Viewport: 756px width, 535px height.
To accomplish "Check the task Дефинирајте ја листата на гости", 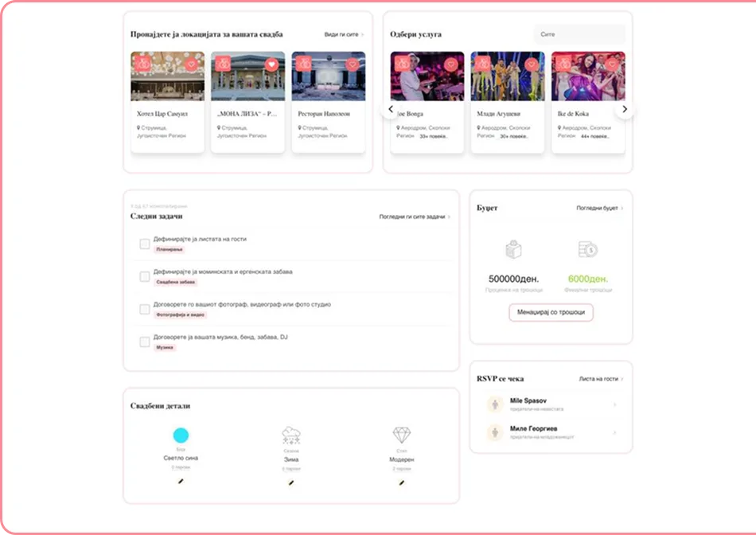I will tap(145, 244).
